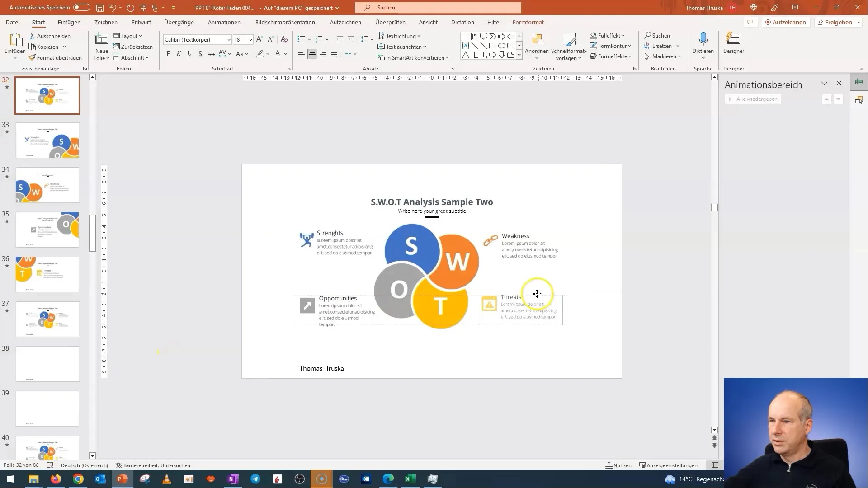868x488 pixels.
Task: Expand the Abschnitt dropdown
Action: click(131, 57)
